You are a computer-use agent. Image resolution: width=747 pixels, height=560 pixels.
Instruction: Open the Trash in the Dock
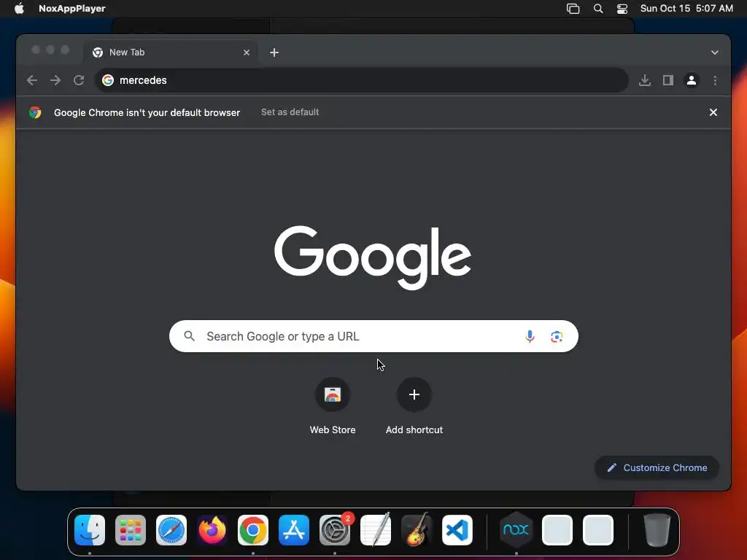click(x=657, y=530)
